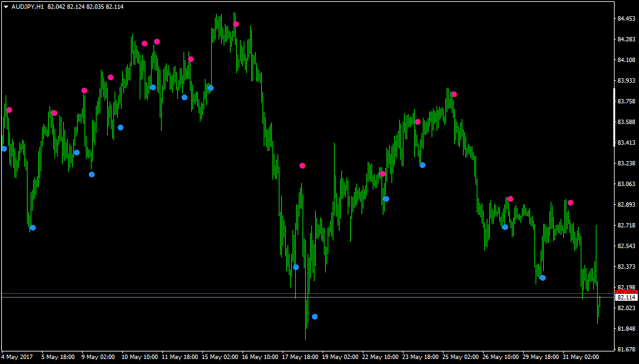Click the 83.588 price axis label

click(x=626, y=122)
